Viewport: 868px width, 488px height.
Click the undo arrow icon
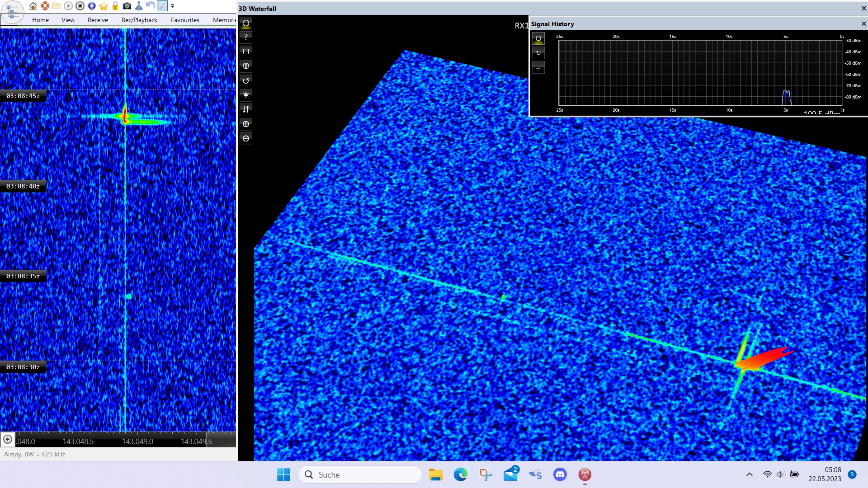pos(150,6)
